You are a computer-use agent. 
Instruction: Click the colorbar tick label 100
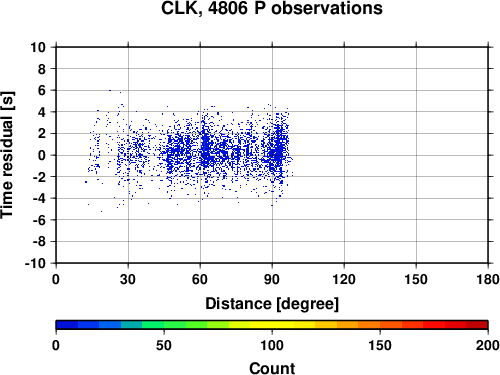pos(272,345)
